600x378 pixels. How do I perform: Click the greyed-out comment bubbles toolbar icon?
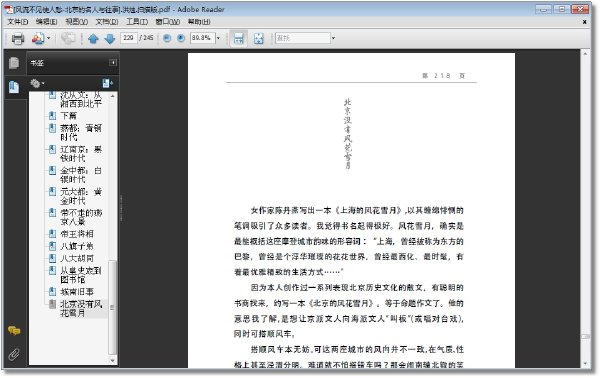click(x=68, y=38)
